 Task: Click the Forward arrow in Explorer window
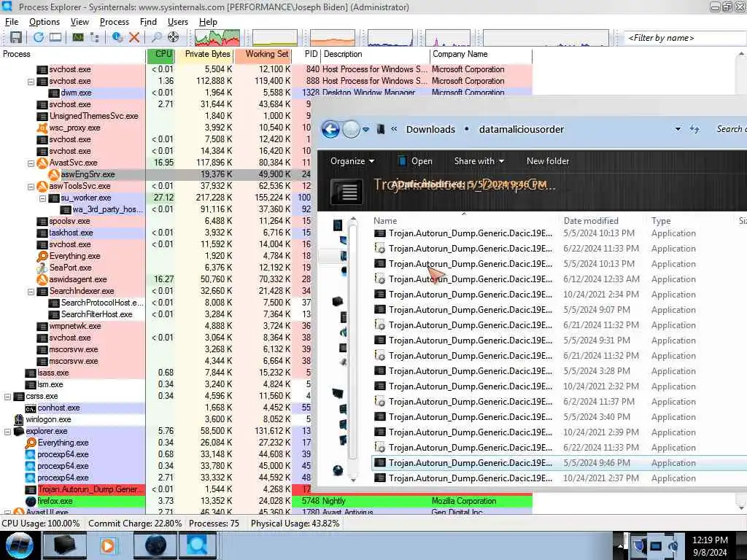point(351,130)
